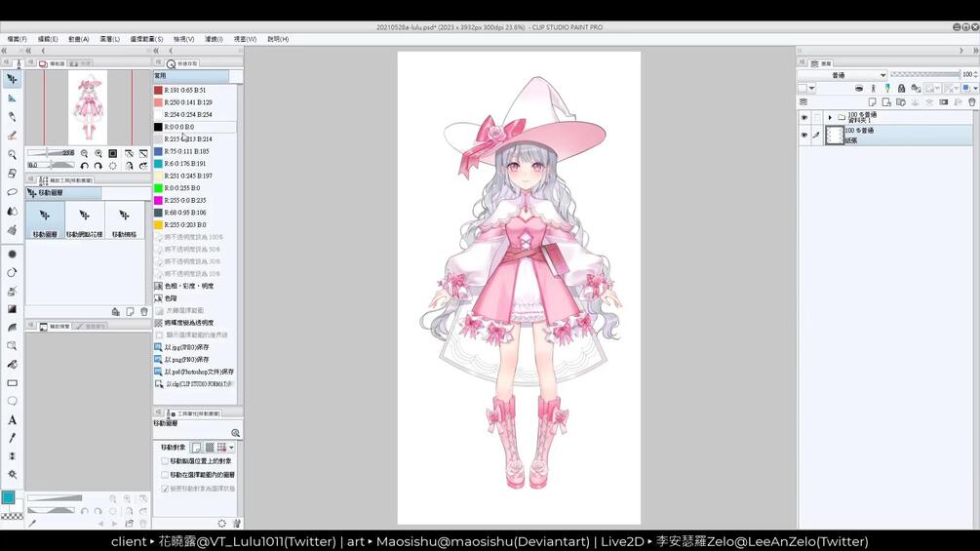This screenshot has width=980, height=551.
Task: Click Zoom out in the Navigator panel
Action: [85, 153]
